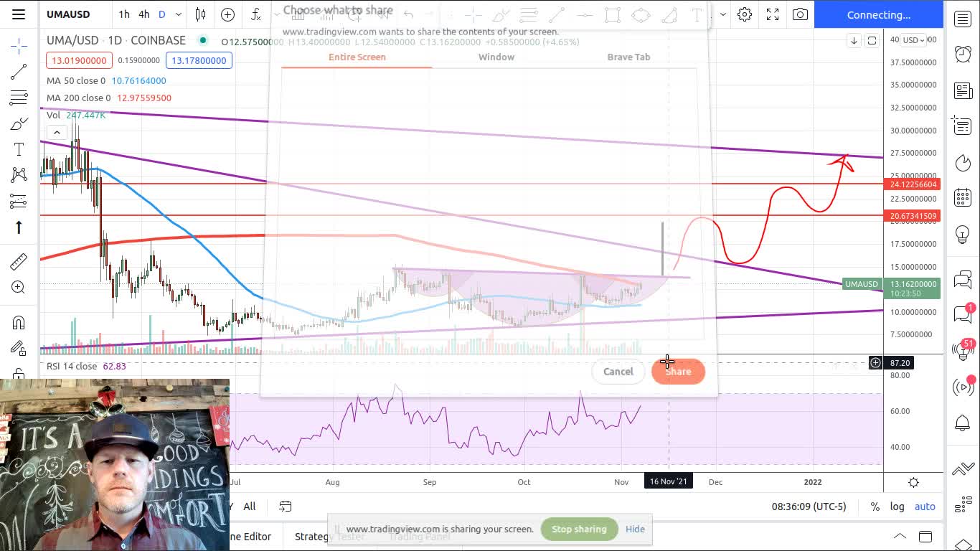Take a chart snapshot with camera icon
Image resolution: width=980 pixels, height=551 pixels.
click(800, 14)
